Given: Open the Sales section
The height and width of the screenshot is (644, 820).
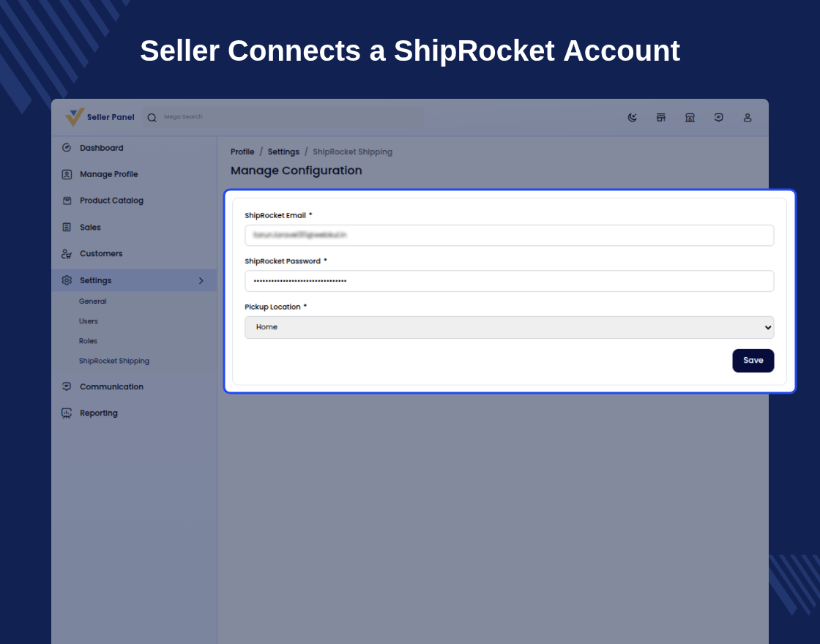Looking at the screenshot, I should coord(90,228).
